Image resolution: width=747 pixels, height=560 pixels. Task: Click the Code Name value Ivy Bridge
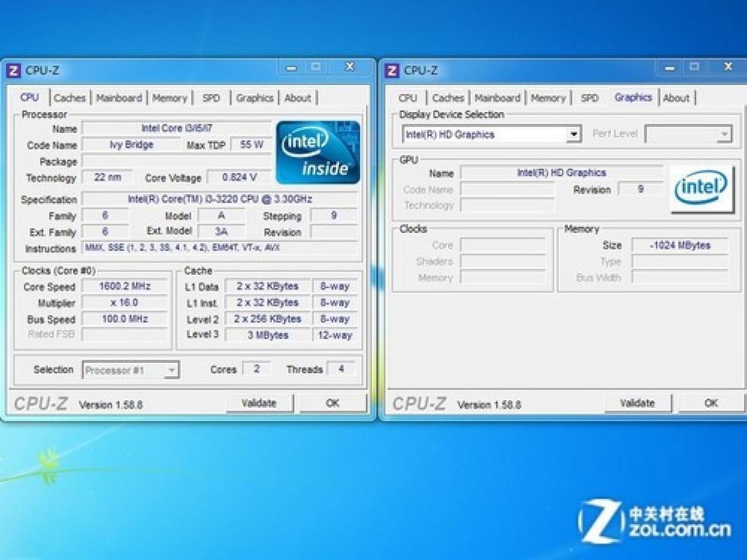[x=131, y=145]
